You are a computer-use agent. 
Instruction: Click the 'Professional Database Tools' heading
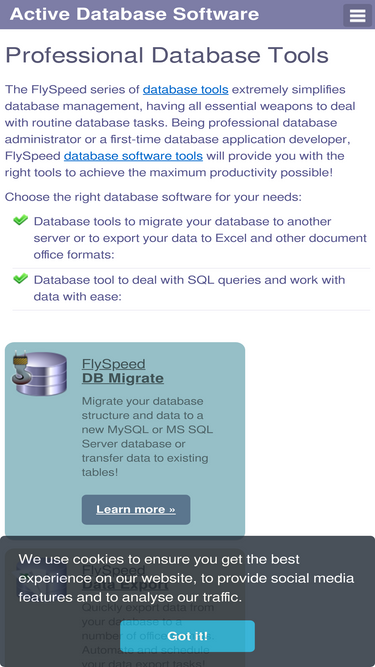(x=167, y=55)
